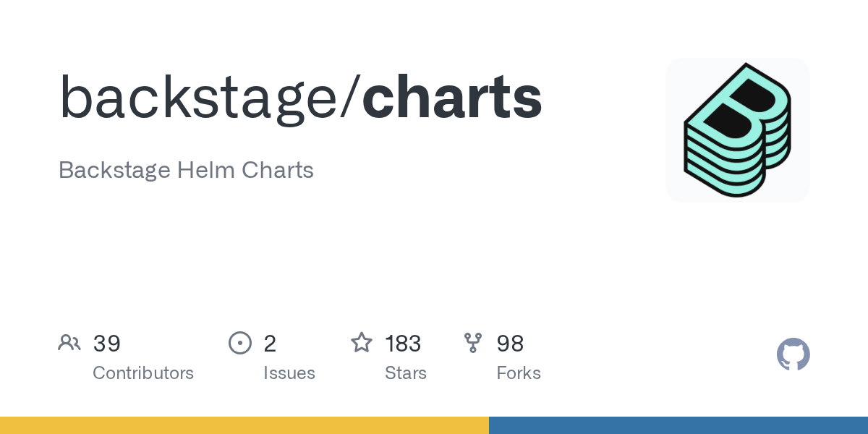Click the issues circle-dot icon
Image resolution: width=868 pixels, height=434 pixels.
click(239, 343)
